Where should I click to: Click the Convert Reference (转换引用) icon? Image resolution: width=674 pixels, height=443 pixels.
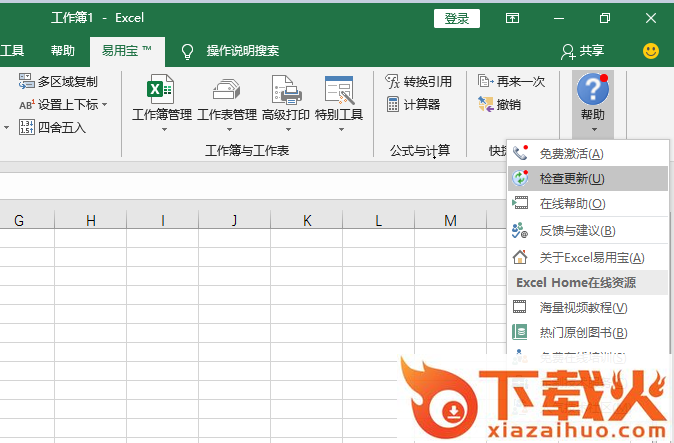click(x=392, y=81)
